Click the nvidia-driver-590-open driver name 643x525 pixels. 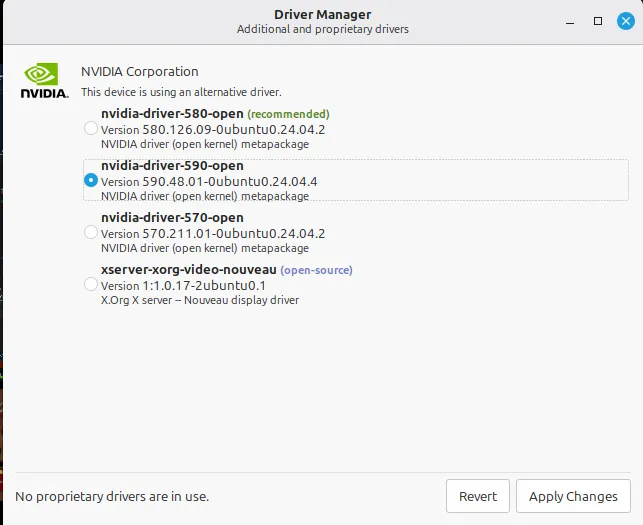172,166
